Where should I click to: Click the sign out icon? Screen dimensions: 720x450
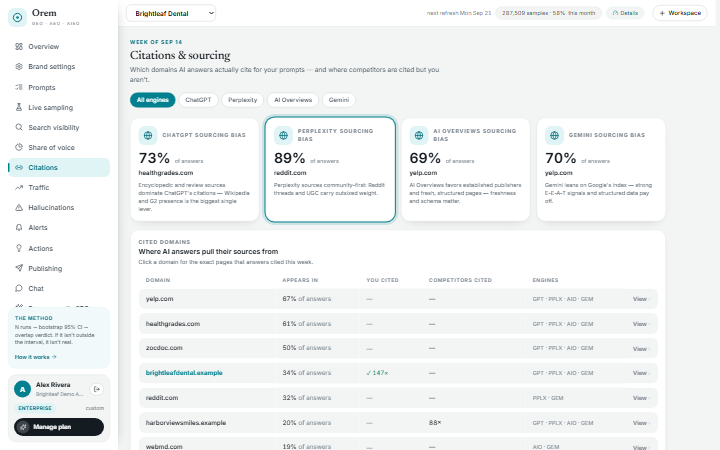[x=96, y=389]
